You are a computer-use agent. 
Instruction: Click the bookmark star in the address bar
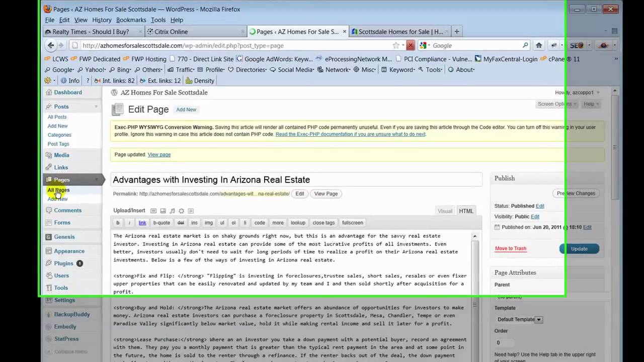tap(396, 45)
